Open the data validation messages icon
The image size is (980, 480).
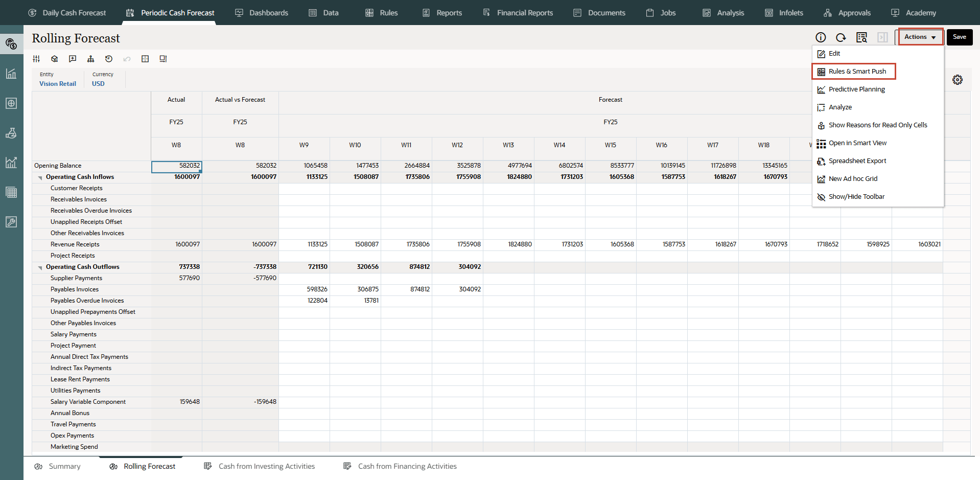[x=862, y=37]
